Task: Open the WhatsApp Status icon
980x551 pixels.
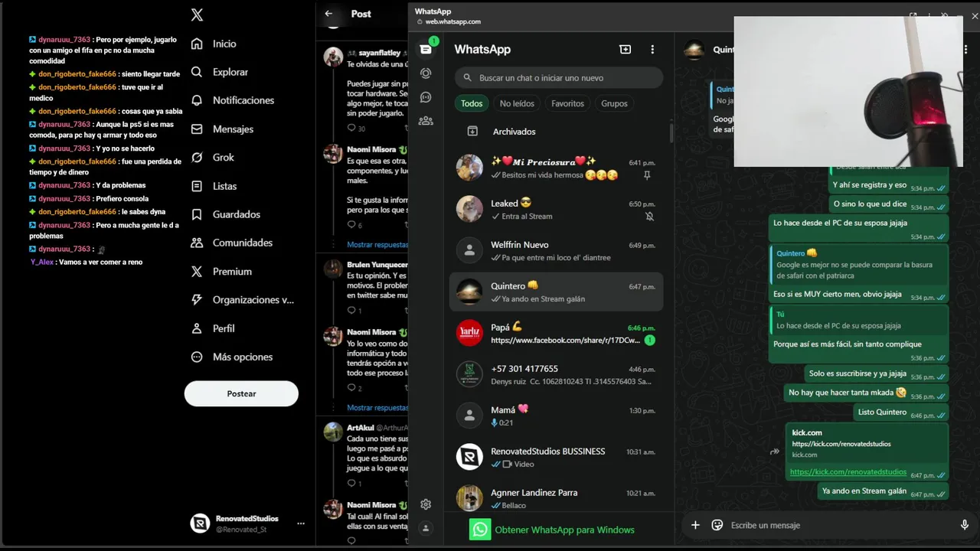Action: pyautogui.click(x=426, y=73)
